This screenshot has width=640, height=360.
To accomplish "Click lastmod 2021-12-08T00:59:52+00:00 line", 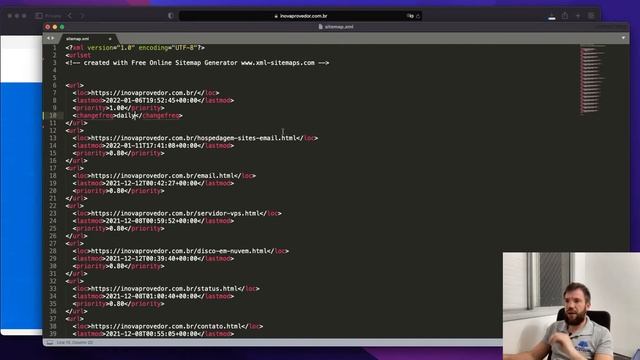I will (x=153, y=221).
